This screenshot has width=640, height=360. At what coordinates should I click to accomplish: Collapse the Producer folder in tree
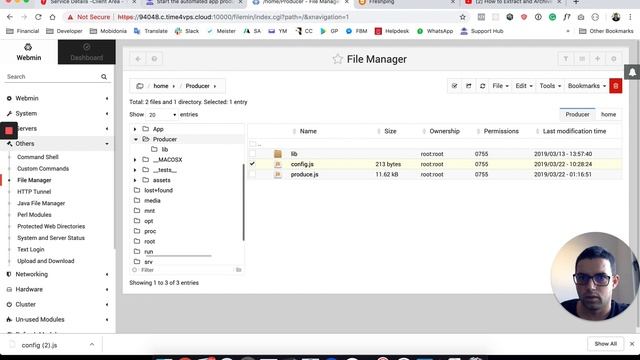(135, 140)
